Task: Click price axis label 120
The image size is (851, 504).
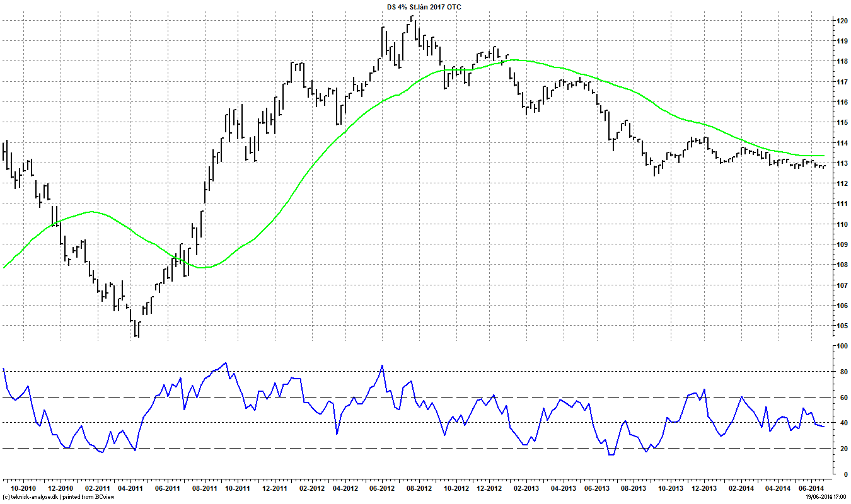Action: click(841, 21)
